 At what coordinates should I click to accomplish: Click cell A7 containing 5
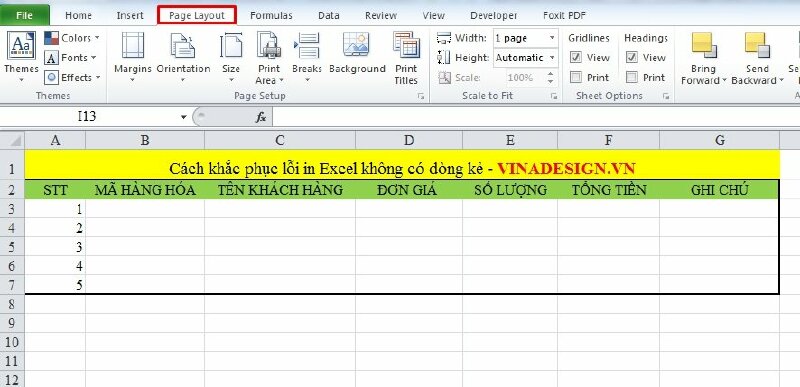55,285
